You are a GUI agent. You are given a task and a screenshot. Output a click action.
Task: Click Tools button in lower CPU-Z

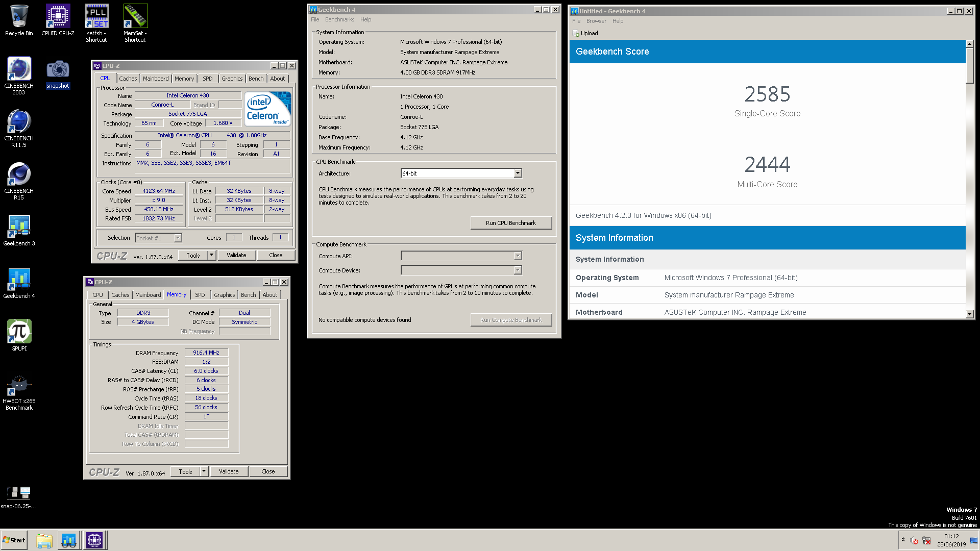[x=186, y=471]
